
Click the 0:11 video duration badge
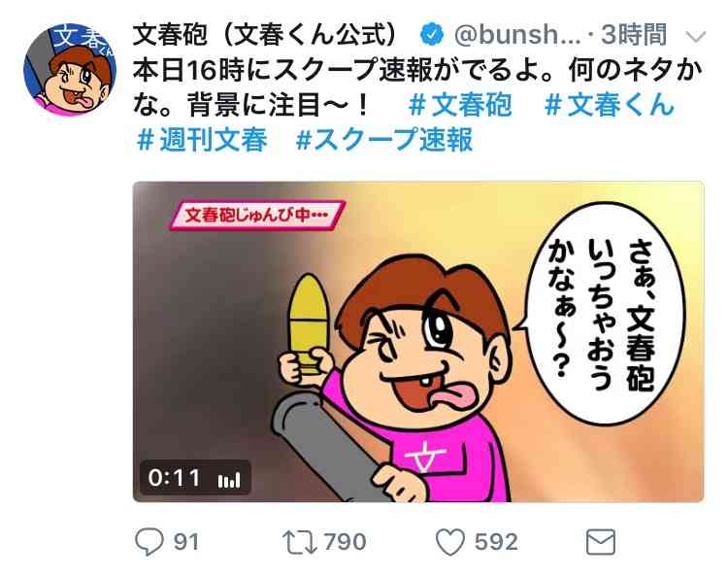point(174,478)
